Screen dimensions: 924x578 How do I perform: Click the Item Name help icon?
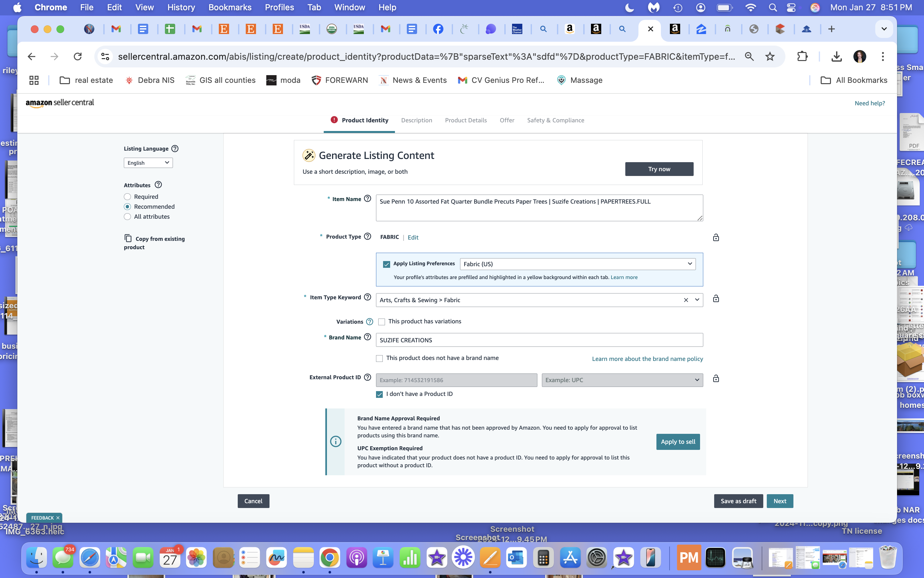click(367, 198)
